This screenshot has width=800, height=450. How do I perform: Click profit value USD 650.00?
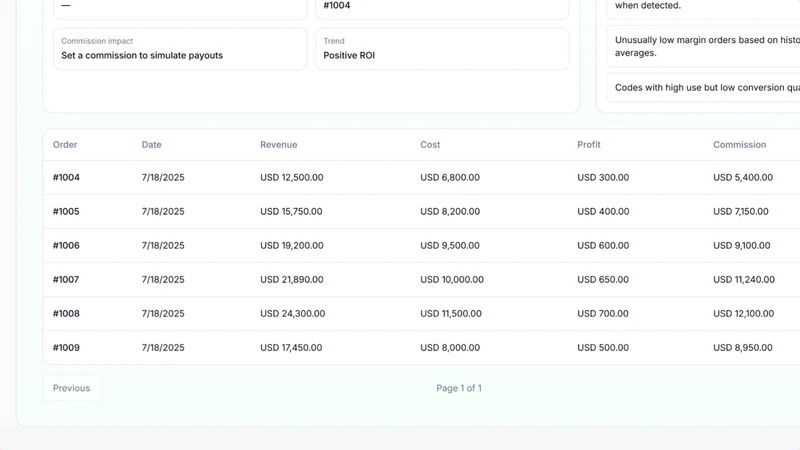603,280
